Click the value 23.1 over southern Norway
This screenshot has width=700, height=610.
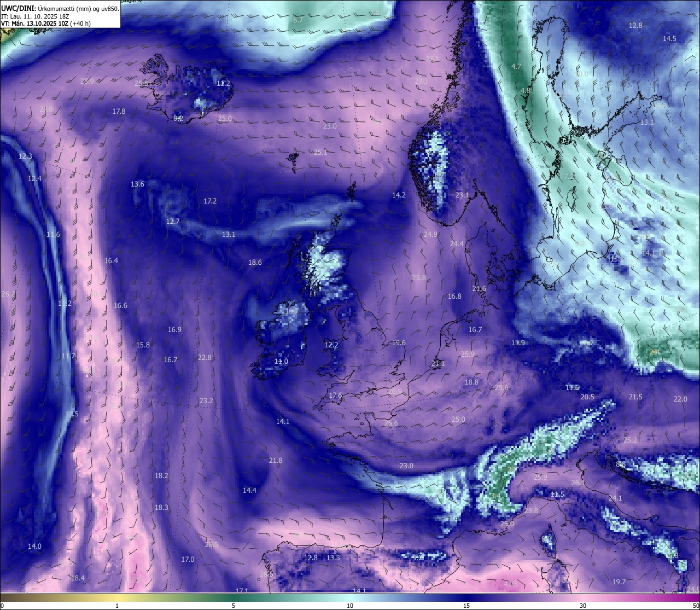pyautogui.click(x=462, y=195)
